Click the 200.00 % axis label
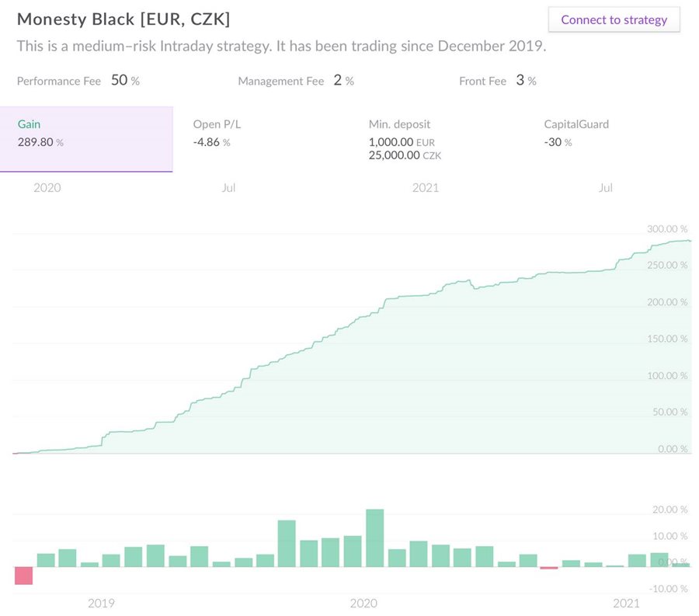The width and height of the screenshot is (699, 616). [x=667, y=301]
